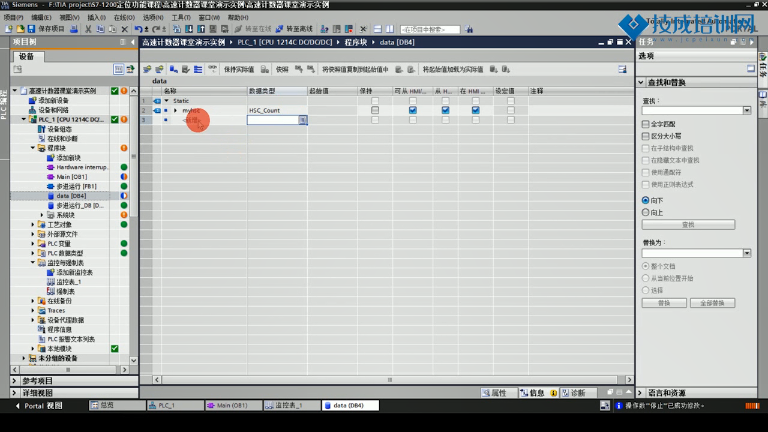
Task: Expand the 工艺对象 technology objects folder
Action: [33, 224]
